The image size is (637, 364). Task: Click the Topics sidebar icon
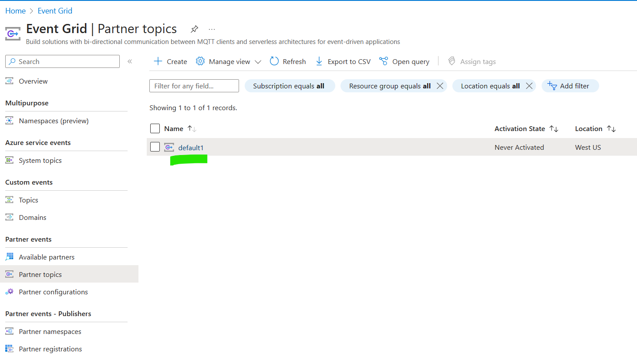click(x=9, y=200)
